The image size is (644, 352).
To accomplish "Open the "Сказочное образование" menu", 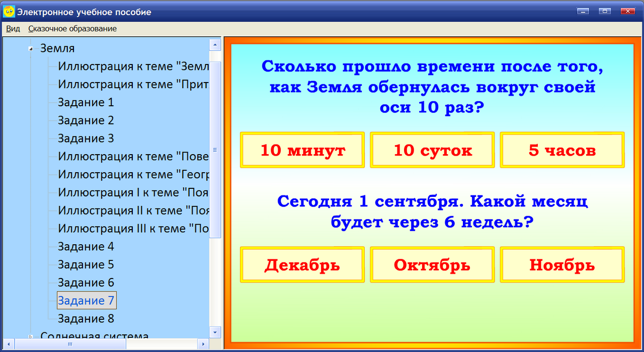I will [72, 29].
